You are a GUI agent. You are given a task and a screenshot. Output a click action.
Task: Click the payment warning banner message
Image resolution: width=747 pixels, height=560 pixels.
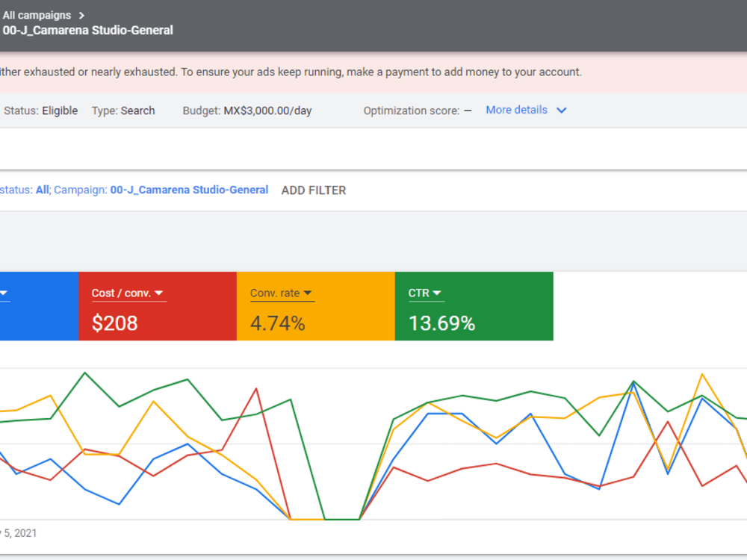pyautogui.click(x=291, y=72)
